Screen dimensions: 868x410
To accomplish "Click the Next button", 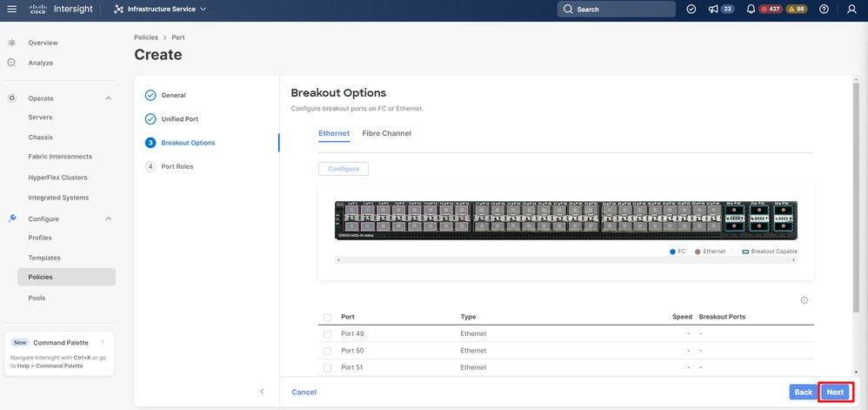I will (835, 393).
